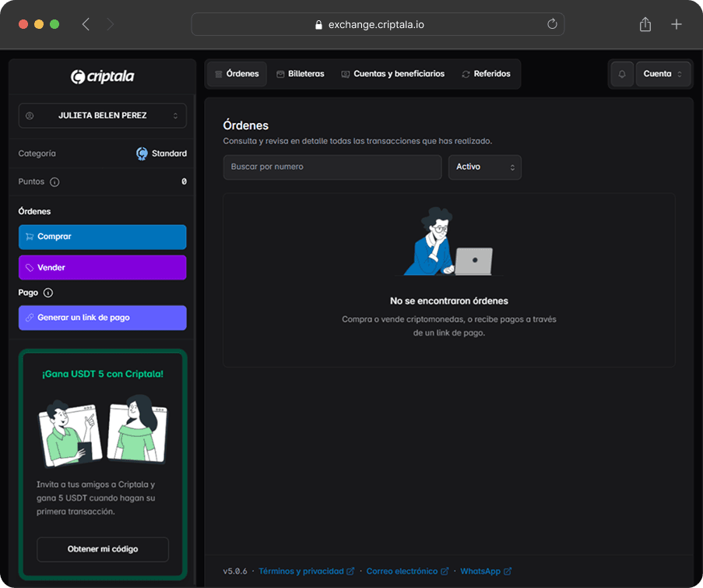
Task: Switch to the Referidos tab
Action: (492, 73)
